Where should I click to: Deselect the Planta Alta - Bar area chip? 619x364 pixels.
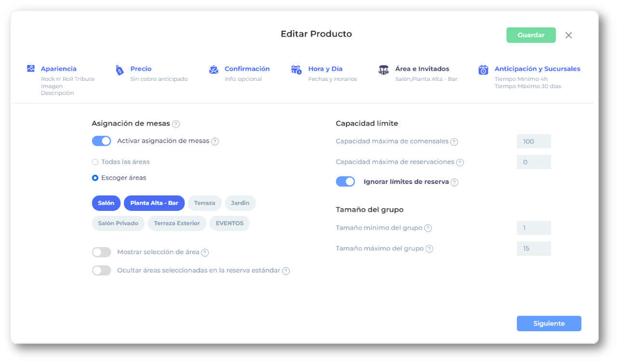point(154,203)
